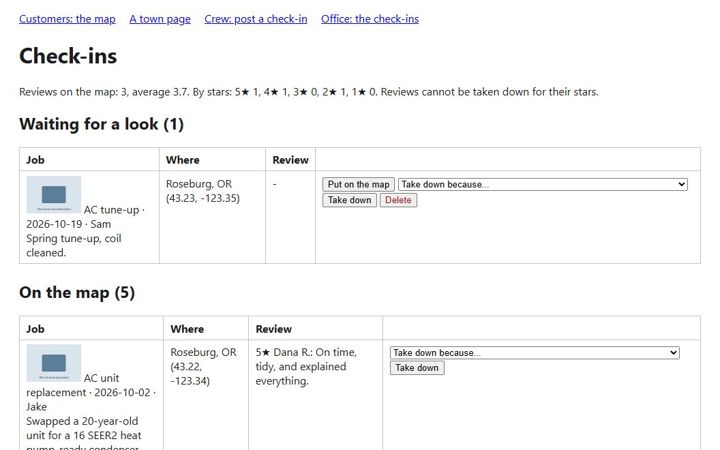This screenshot has width=720, height=450.
Task: Open the 'Customers: the map' link
Action: (67, 19)
